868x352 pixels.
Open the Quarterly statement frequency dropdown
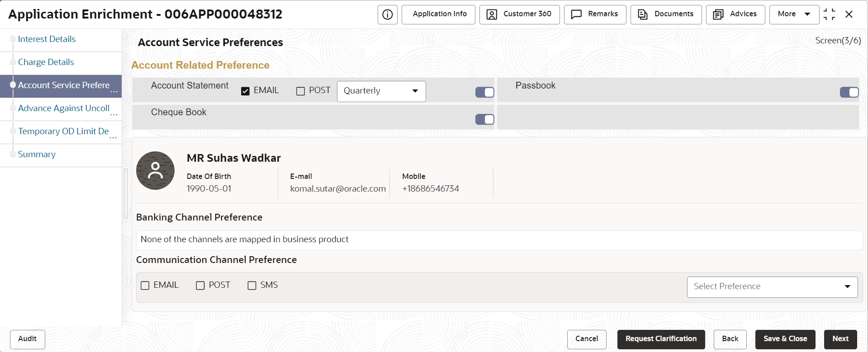(381, 91)
